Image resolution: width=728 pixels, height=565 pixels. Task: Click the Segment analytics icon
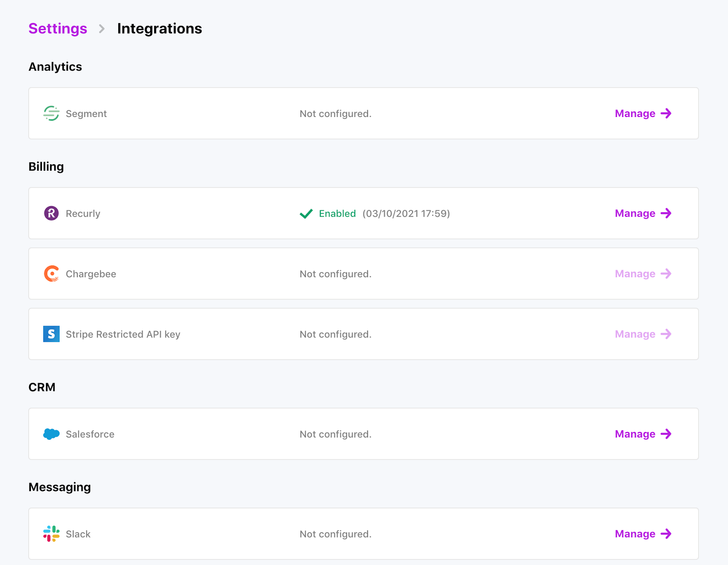click(51, 113)
